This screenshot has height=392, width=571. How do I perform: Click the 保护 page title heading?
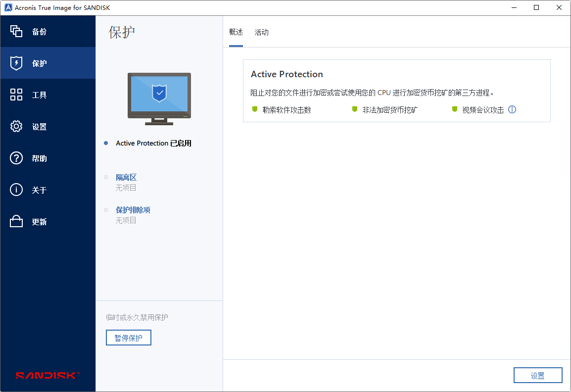click(122, 32)
